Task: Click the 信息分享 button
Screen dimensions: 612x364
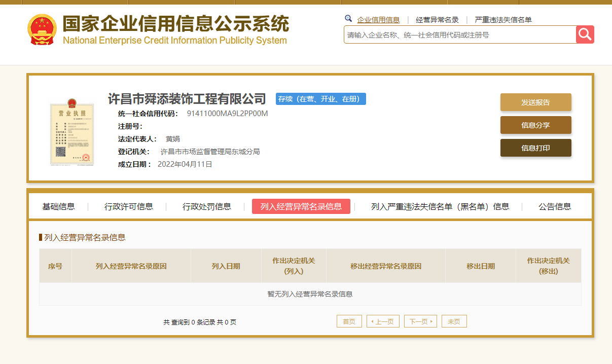Action: pyautogui.click(x=535, y=125)
